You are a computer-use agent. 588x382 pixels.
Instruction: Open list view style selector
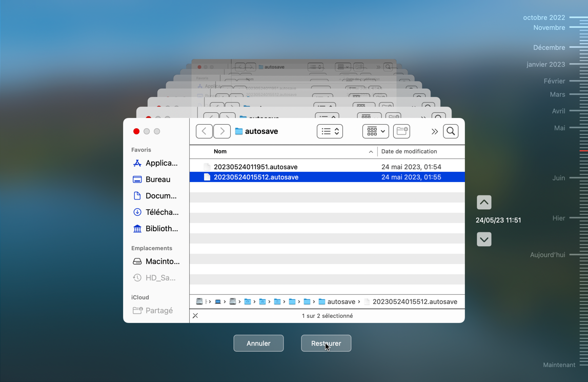point(330,131)
